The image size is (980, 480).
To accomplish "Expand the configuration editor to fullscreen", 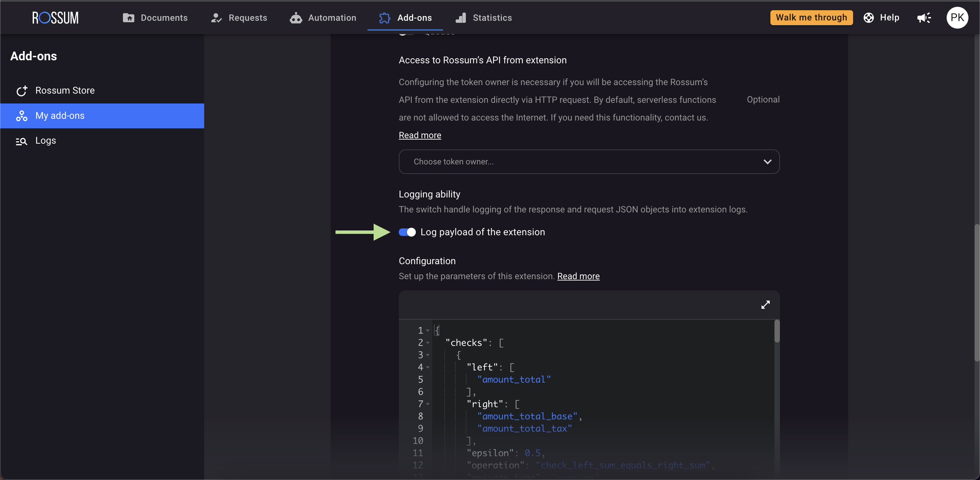I will click(765, 305).
